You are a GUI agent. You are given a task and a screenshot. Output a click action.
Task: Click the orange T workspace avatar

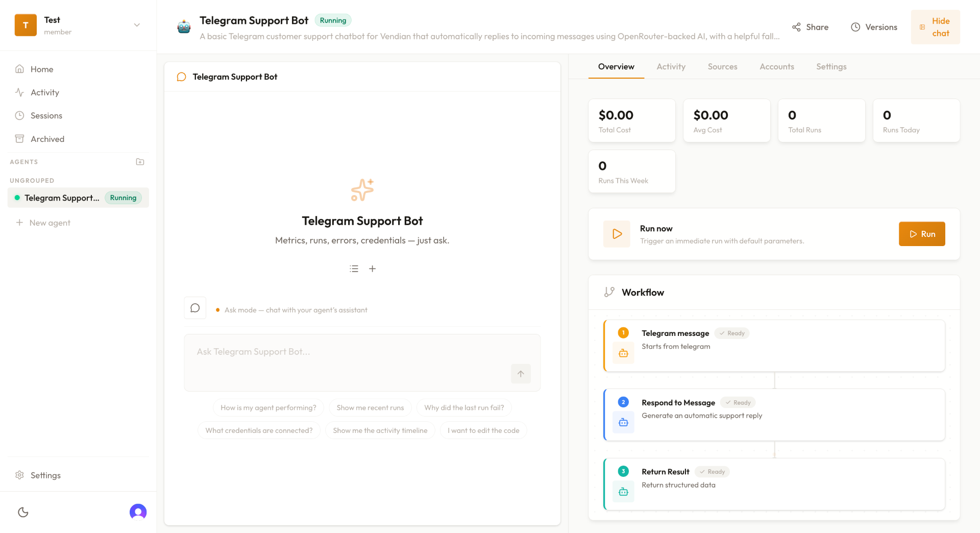click(x=26, y=25)
